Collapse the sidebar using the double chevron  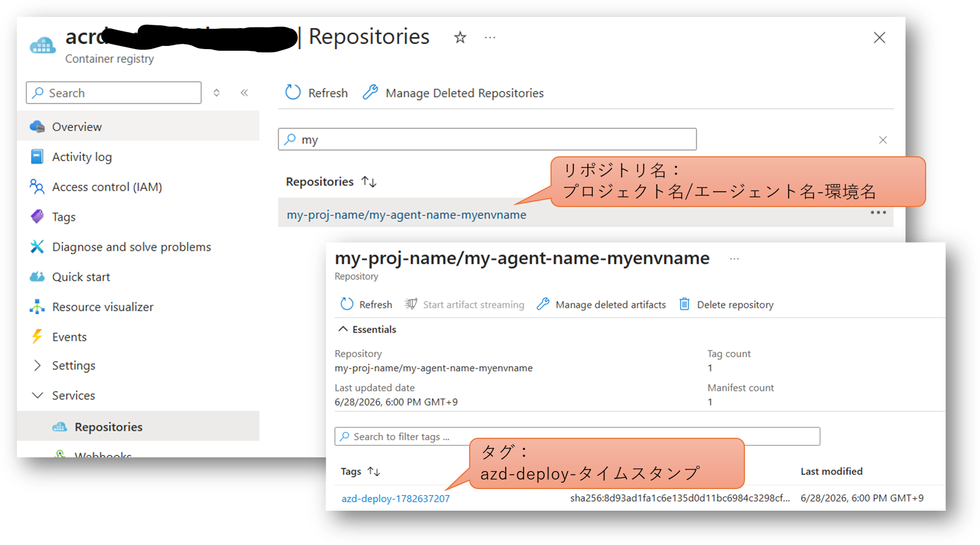click(244, 93)
